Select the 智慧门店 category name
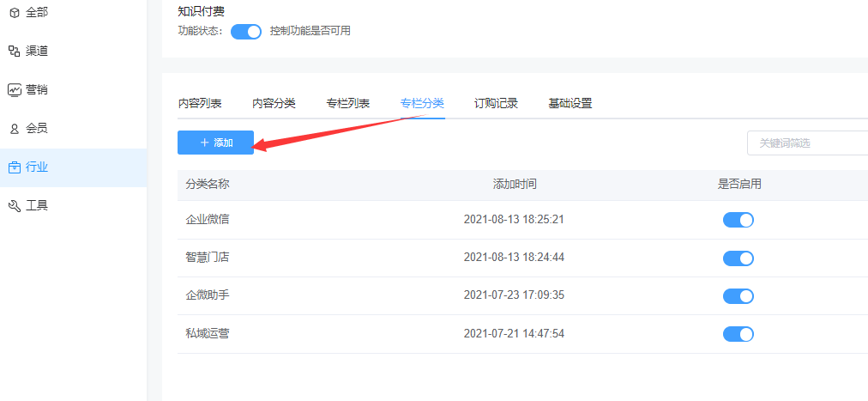This screenshot has height=401, width=868. (208, 257)
